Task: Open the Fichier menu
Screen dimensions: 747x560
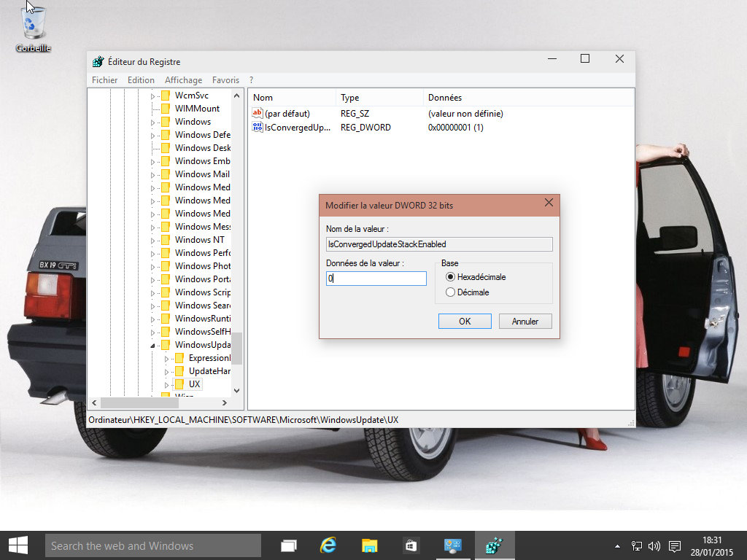Action: (105, 80)
